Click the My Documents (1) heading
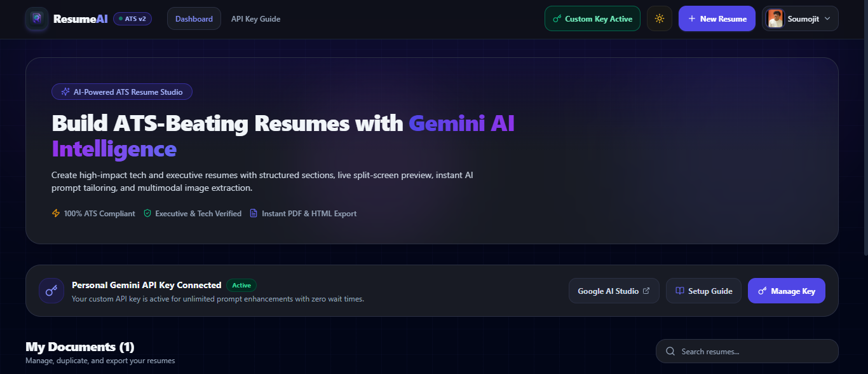 pos(80,347)
